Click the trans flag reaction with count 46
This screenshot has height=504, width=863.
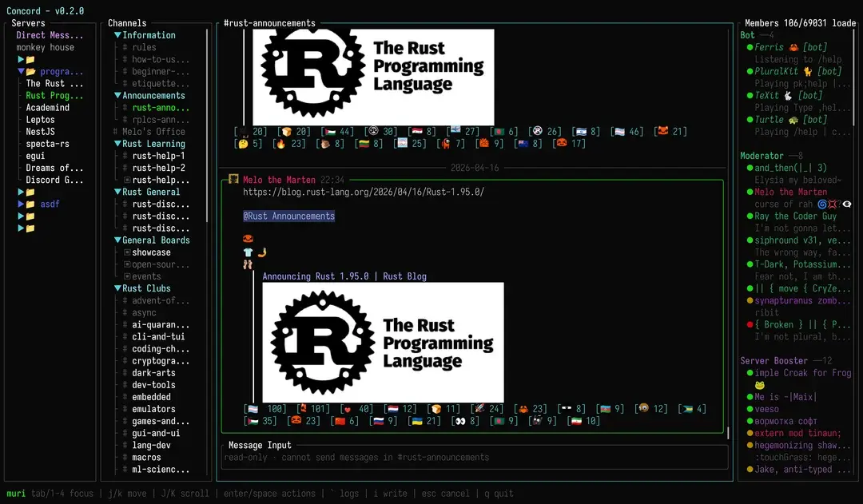(627, 132)
